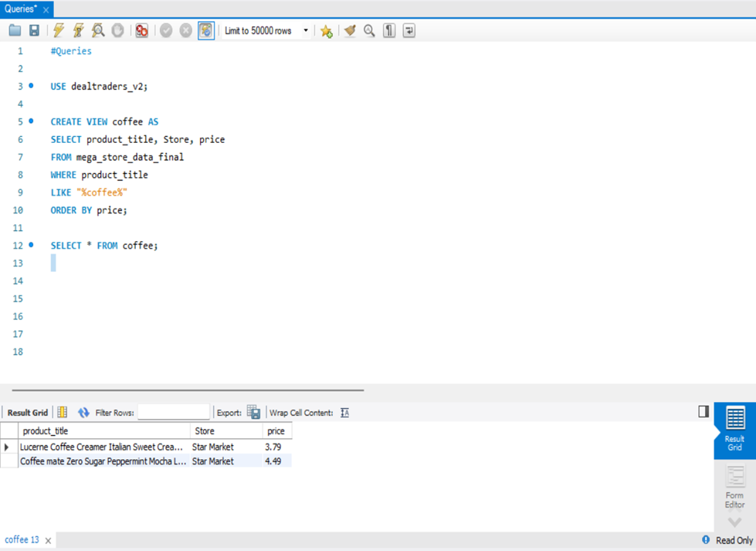Image resolution: width=756 pixels, height=551 pixels.
Task: Toggle Wrap Cell Content in results
Action: 344,412
